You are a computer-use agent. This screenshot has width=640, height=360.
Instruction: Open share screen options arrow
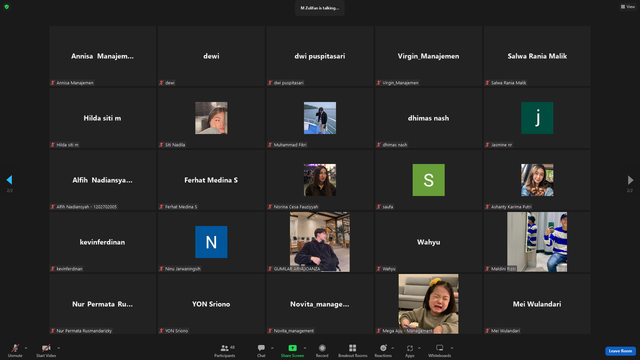(x=305, y=348)
